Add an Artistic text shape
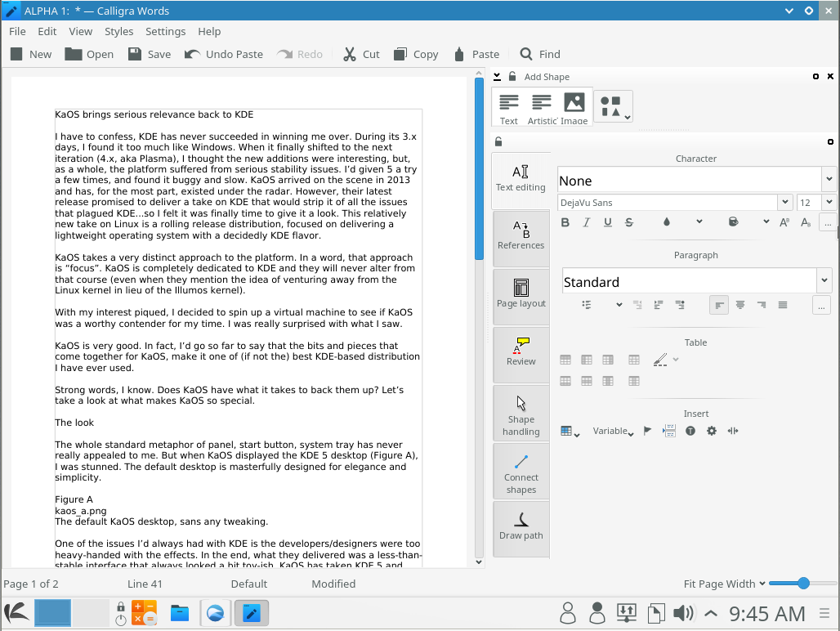This screenshot has height=631, width=840. click(x=542, y=109)
